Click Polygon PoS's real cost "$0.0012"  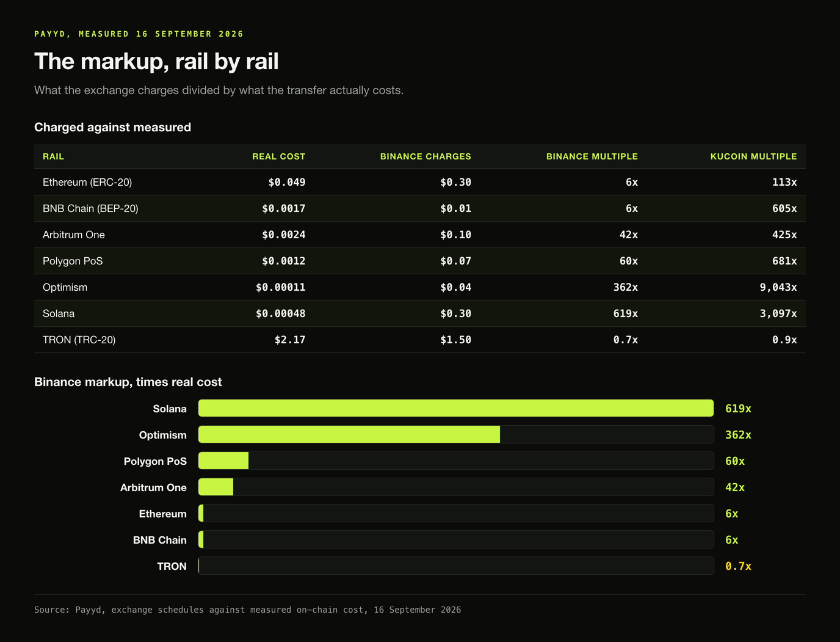pos(284,261)
